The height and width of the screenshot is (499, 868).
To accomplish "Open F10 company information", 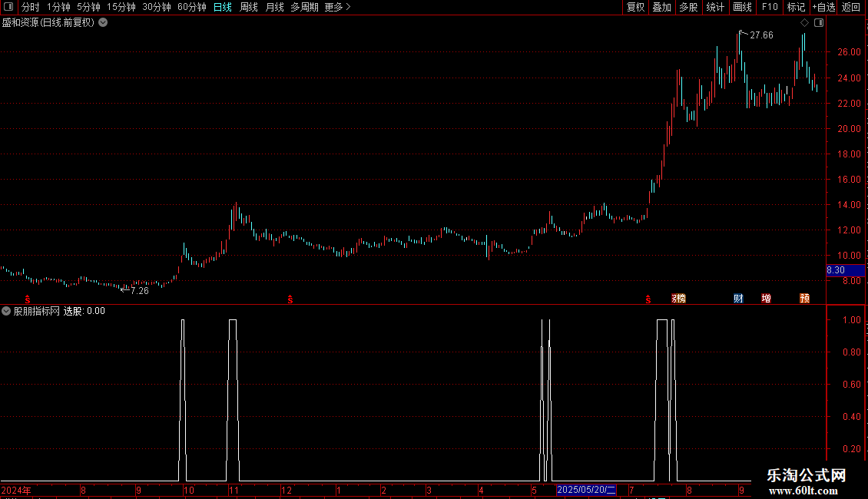I will click(x=770, y=7).
